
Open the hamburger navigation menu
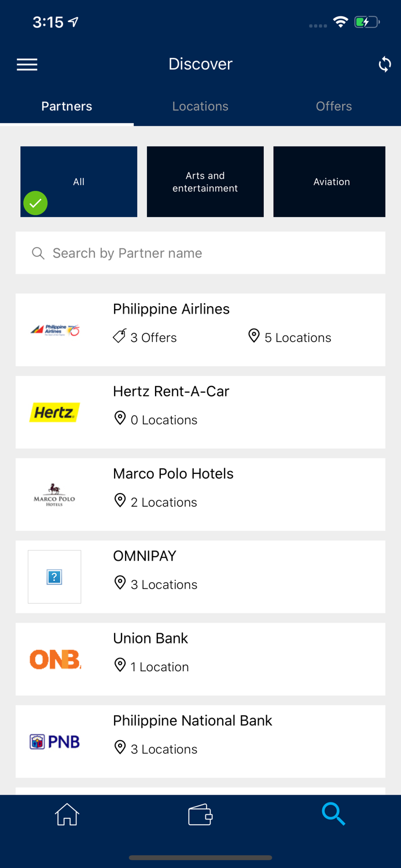coord(27,64)
